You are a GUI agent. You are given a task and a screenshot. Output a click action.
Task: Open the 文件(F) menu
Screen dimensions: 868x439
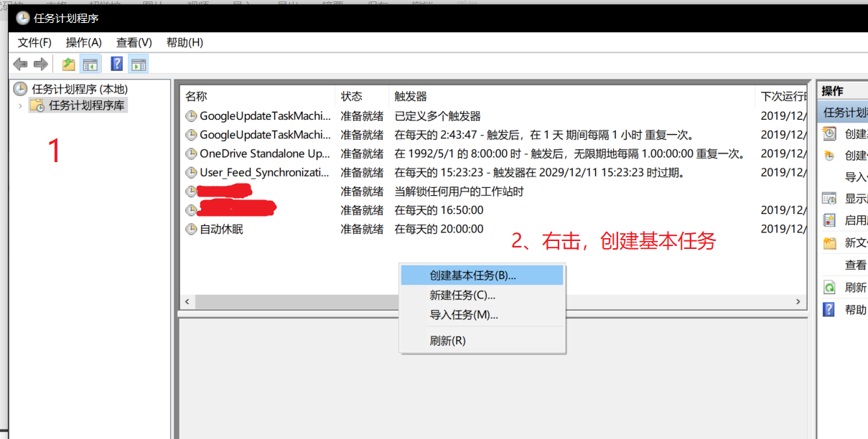point(34,42)
